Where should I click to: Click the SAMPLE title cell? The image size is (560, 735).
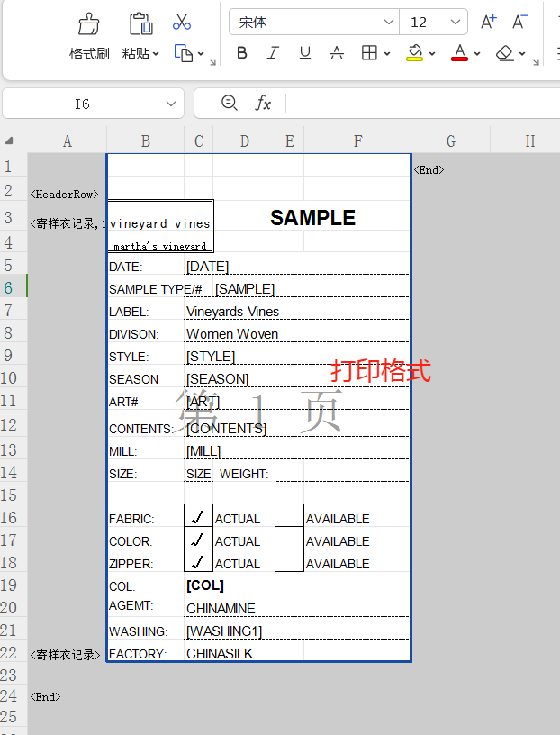click(312, 218)
